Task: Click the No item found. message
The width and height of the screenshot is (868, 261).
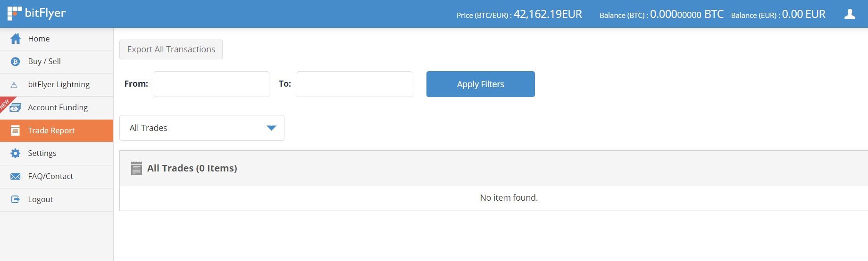Action: click(x=509, y=198)
